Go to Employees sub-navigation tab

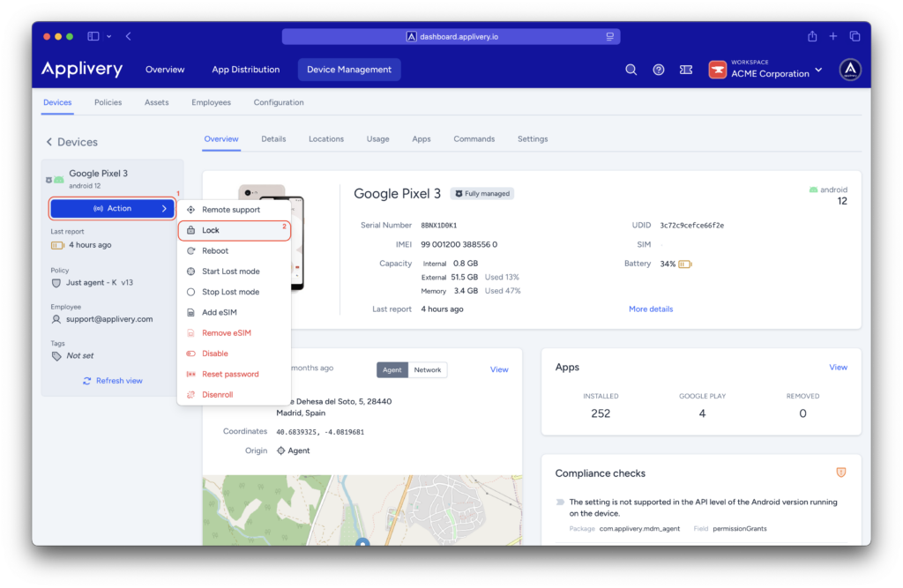tap(211, 102)
